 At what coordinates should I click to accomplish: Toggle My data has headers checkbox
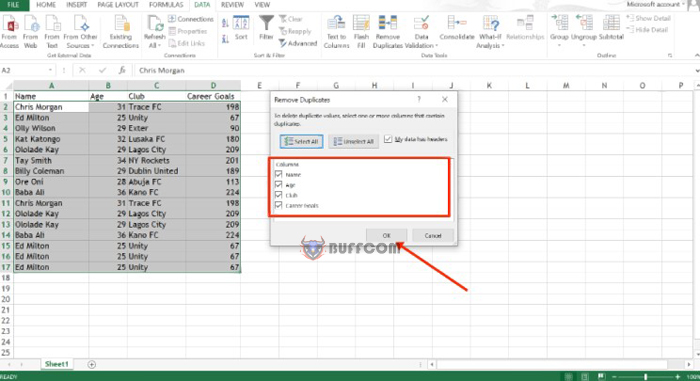coord(388,139)
